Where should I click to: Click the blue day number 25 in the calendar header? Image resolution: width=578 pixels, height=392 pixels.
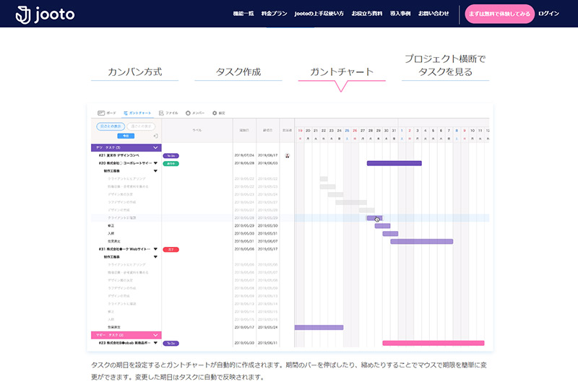tap(347, 131)
